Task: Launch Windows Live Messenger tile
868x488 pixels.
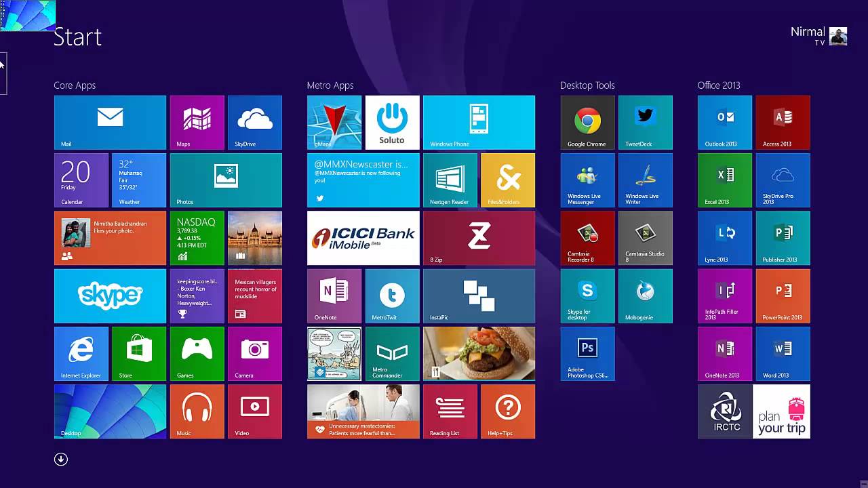Action: pyautogui.click(x=587, y=180)
